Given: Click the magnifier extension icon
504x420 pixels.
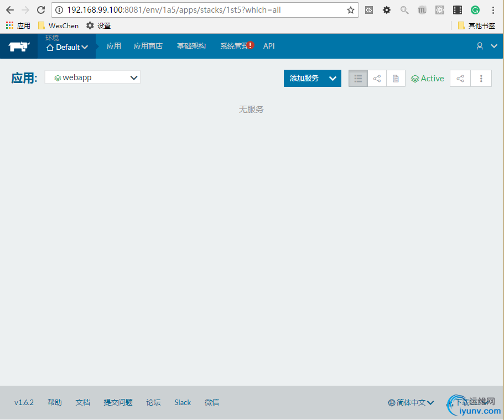Looking at the screenshot, I should (x=404, y=10).
